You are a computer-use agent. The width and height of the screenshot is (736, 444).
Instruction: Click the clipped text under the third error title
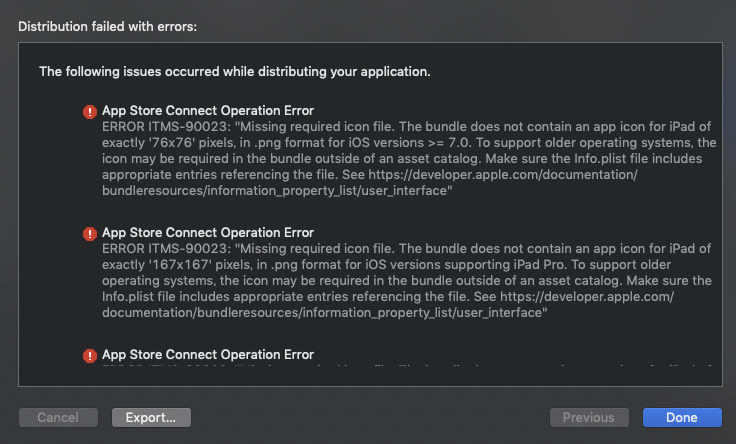click(x=406, y=365)
